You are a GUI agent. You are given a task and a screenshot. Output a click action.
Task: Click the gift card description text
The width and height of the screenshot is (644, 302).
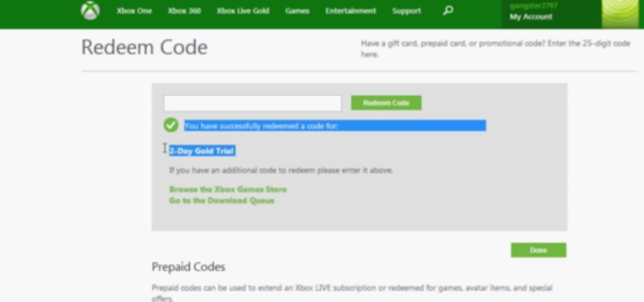click(496, 49)
